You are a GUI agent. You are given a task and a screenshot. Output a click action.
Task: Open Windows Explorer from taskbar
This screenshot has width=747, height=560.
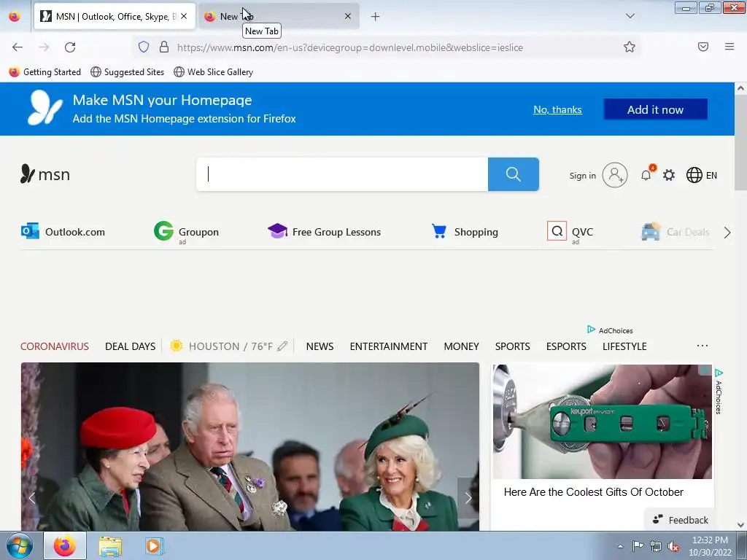click(x=110, y=546)
